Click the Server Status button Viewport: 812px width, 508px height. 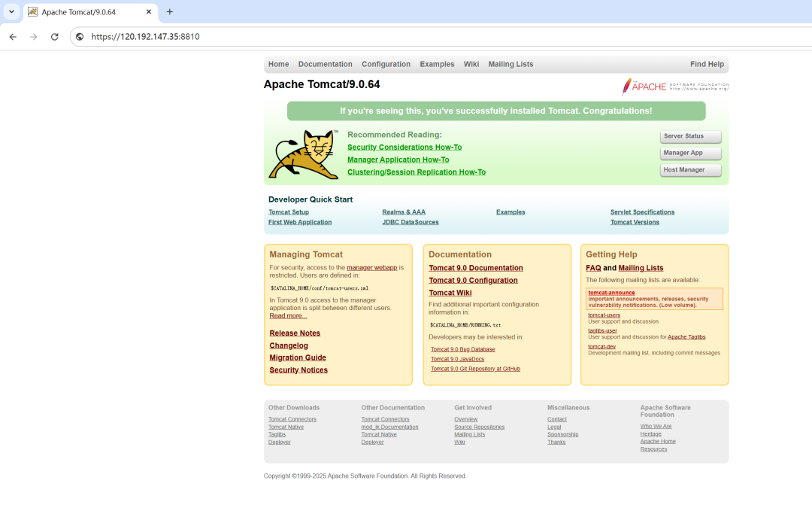[690, 136]
